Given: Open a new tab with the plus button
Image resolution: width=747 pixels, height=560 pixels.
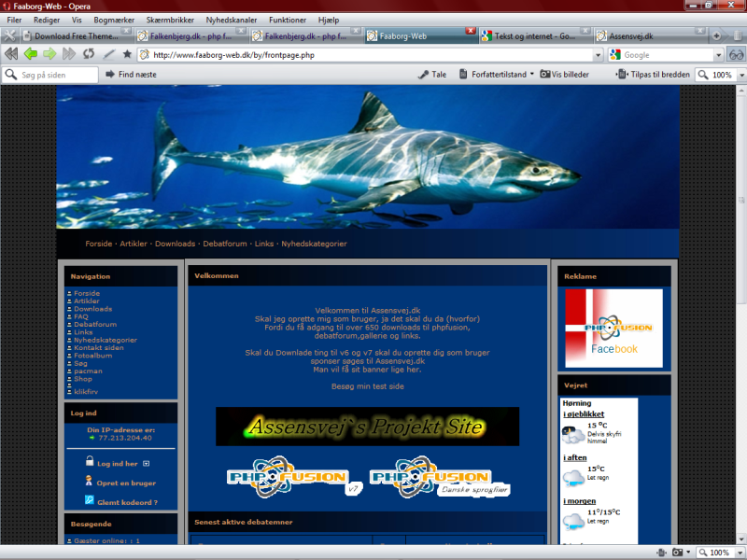Looking at the screenshot, I should (x=716, y=35).
